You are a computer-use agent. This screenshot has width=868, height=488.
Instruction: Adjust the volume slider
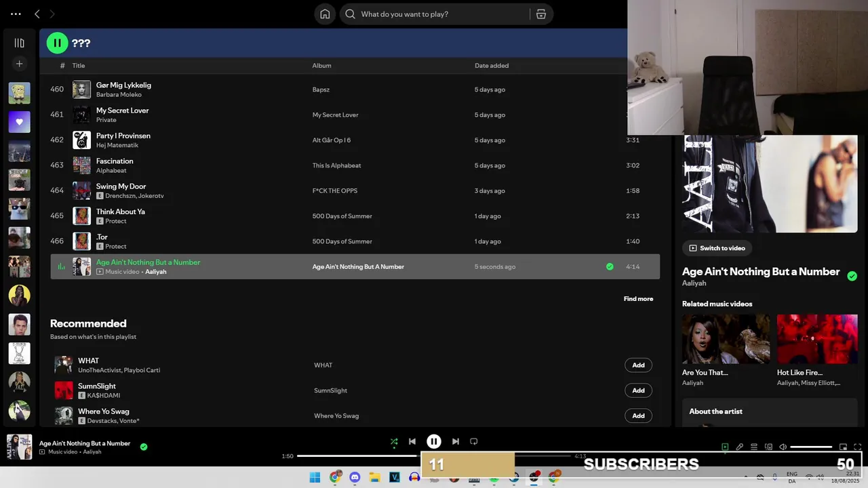click(811, 447)
